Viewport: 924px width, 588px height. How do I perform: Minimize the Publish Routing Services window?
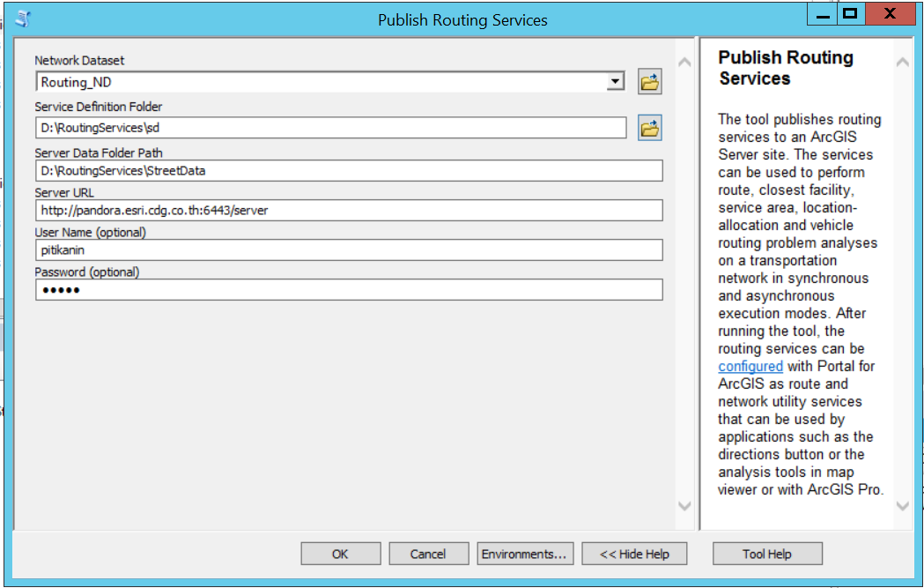pos(823,14)
